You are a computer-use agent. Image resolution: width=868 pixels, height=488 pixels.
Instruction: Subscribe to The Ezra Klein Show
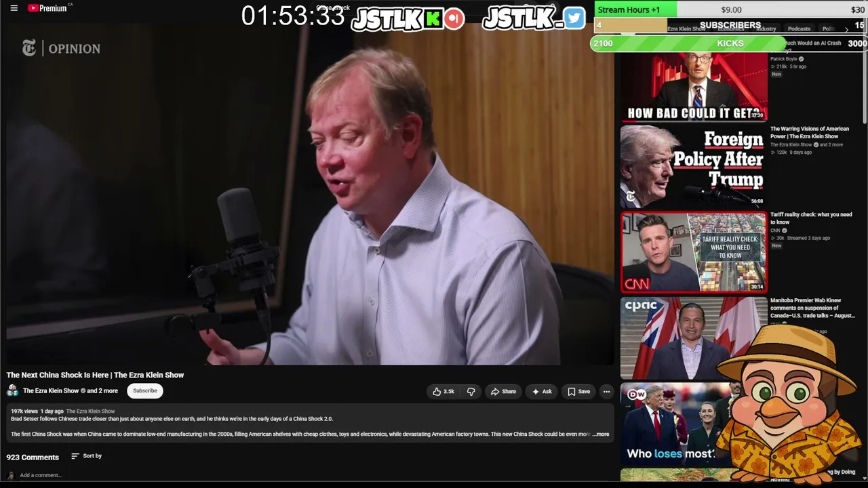[x=144, y=390]
